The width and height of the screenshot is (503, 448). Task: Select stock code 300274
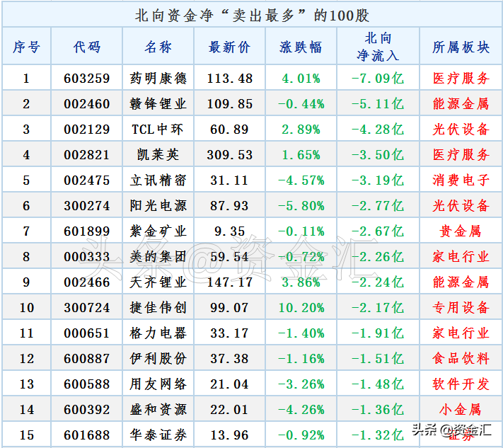point(87,206)
